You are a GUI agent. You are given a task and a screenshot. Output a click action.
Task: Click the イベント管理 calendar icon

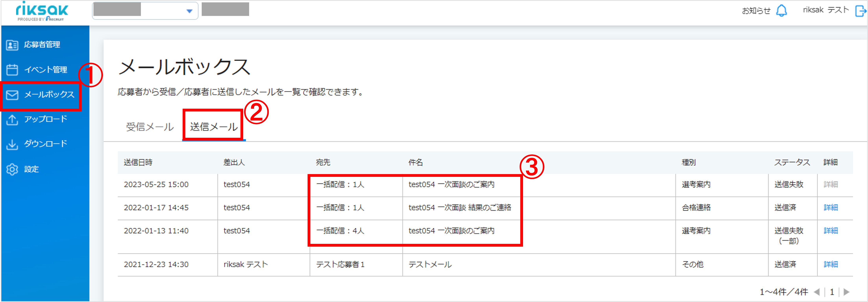point(12,70)
